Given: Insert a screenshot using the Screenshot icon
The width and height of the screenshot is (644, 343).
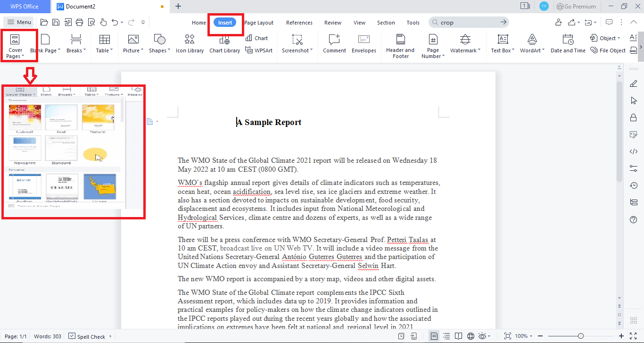Looking at the screenshot, I should (x=297, y=44).
